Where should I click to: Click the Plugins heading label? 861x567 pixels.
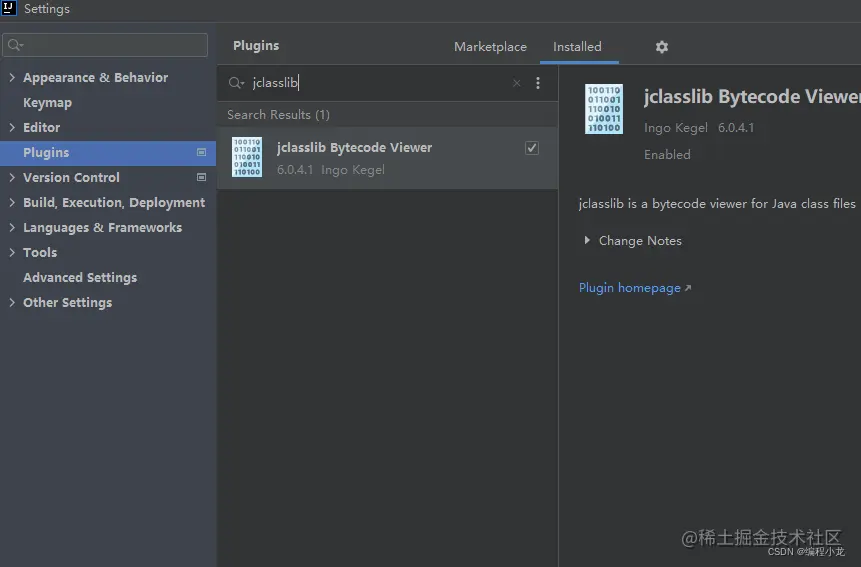[x=256, y=46]
